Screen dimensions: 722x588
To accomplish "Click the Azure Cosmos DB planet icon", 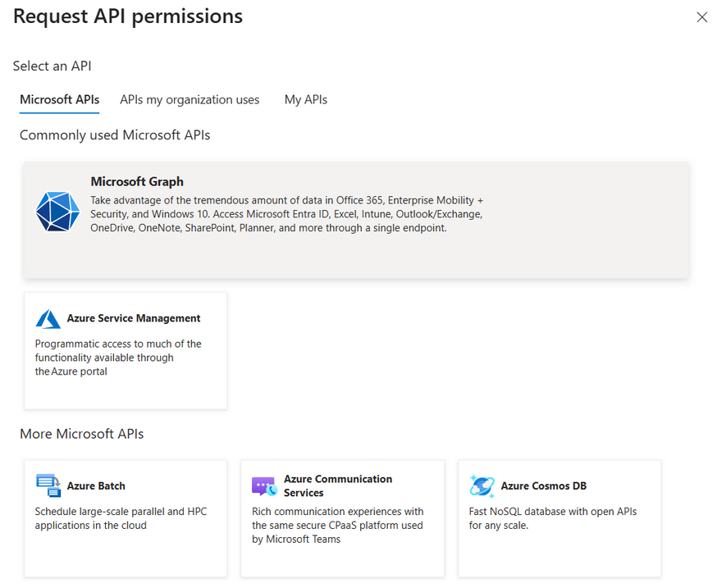I will [482, 485].
